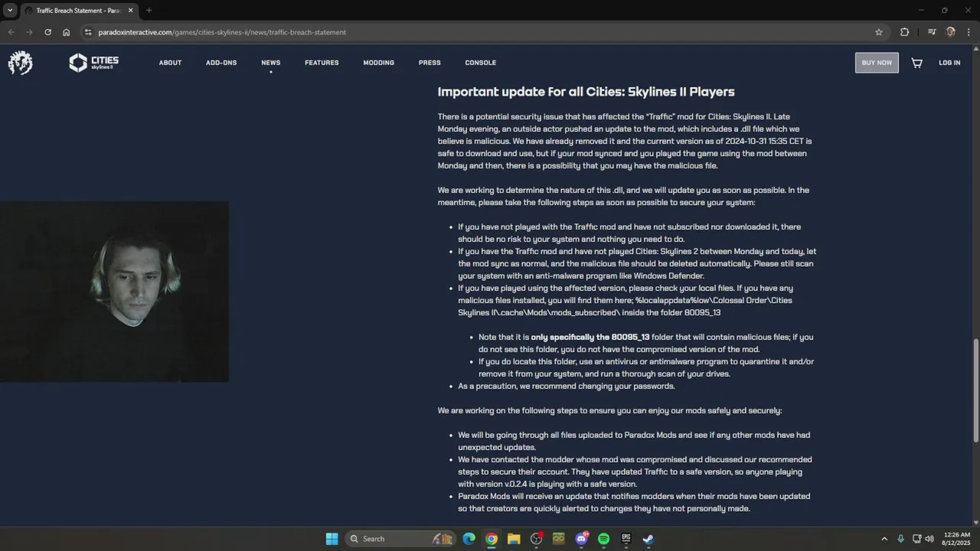Open Spotify from the taskbar
The width and height of the screenshot is (980, 551).
coord(603,539)
